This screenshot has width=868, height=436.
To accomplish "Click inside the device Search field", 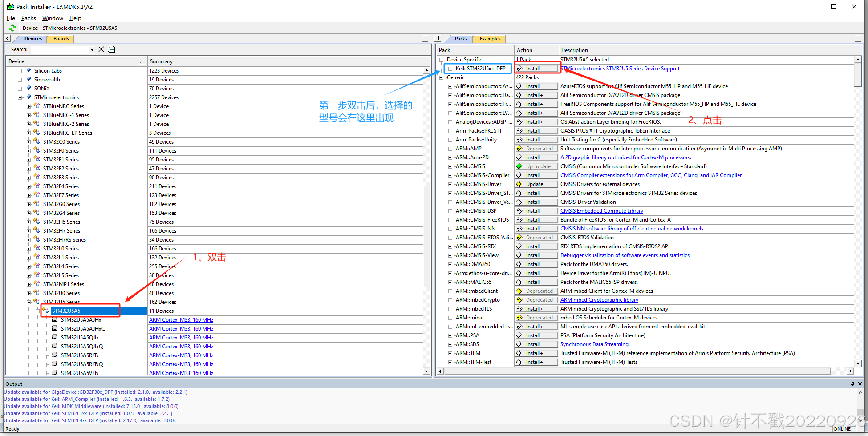I will pos(60,49).
